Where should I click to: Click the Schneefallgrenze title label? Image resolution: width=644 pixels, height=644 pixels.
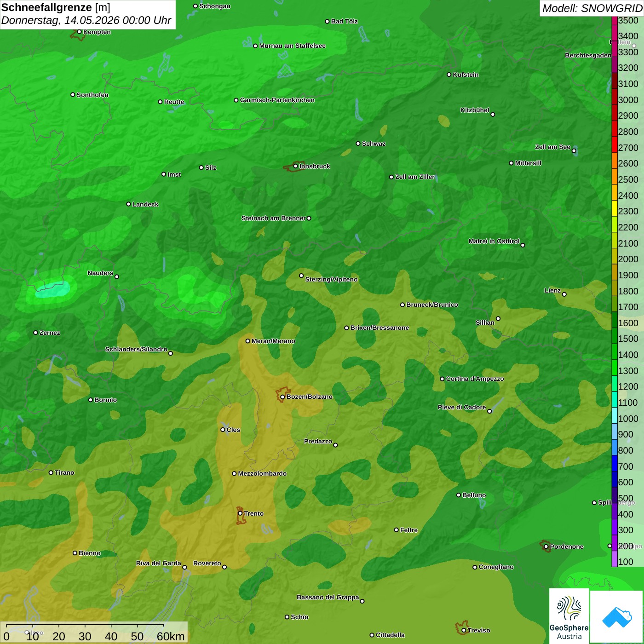[47, 7]
